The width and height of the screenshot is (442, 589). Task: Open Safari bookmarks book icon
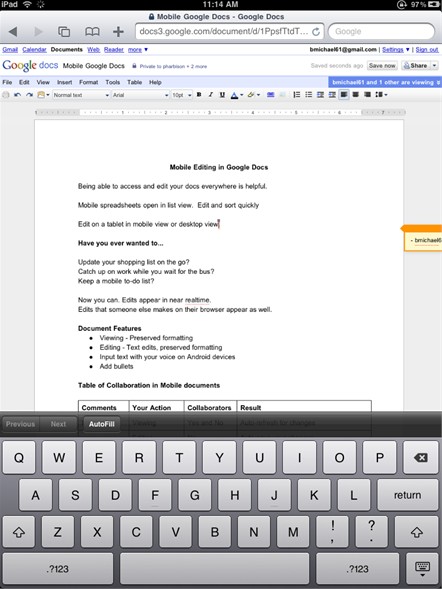[92, 32]
